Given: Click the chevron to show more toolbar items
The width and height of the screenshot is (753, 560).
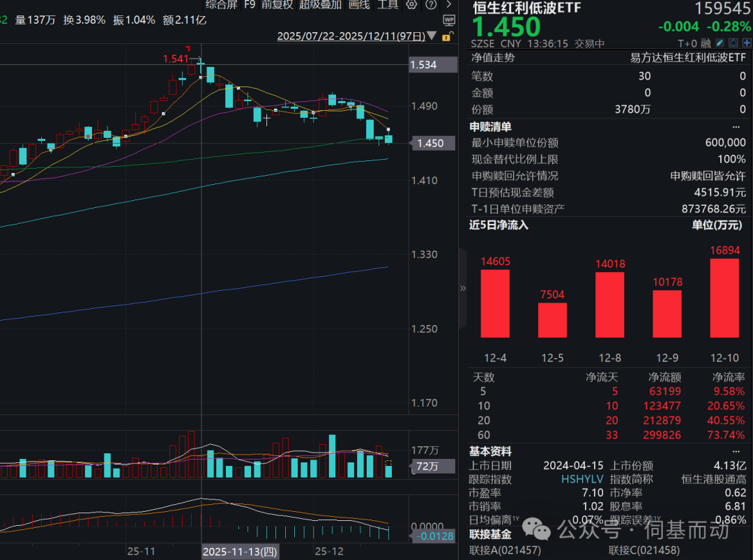Looking at the screenshot, I should 449,5.
